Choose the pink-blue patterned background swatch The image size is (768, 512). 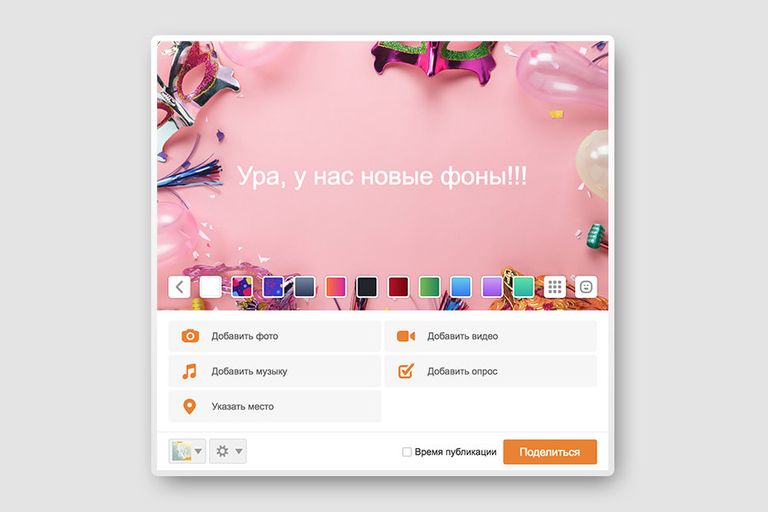pyautogui.click(x=242, y=287)
